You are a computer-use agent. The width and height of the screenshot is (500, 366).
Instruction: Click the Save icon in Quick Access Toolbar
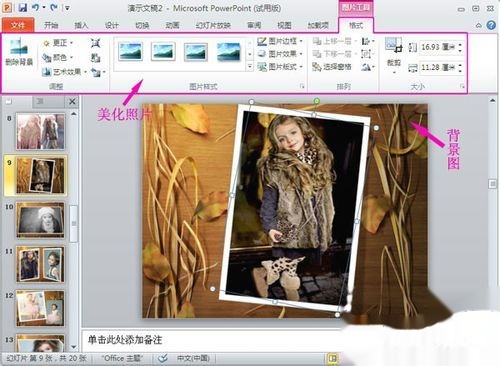click(23, 8)
